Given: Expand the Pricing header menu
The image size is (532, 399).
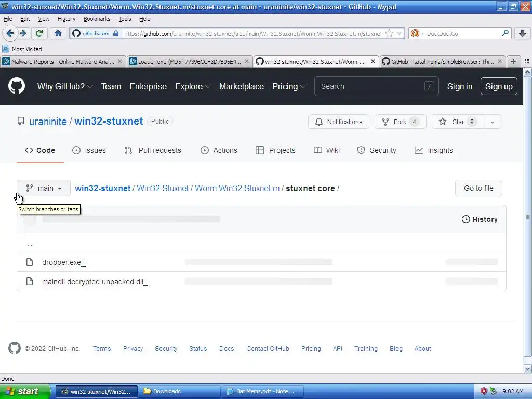Looking at the screenshot, I should pyautogui.click(x=289, y=87).
